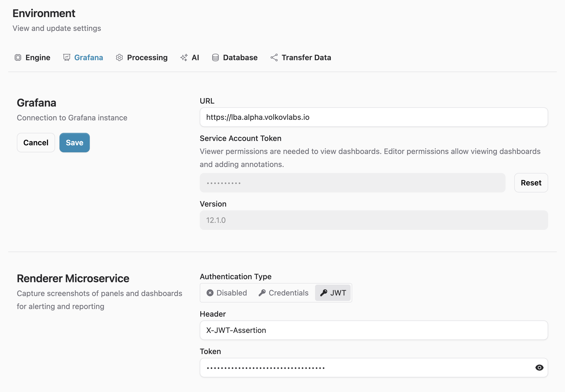
Task: Select Disabled authentication type
Action: click(x=227, y=293)
